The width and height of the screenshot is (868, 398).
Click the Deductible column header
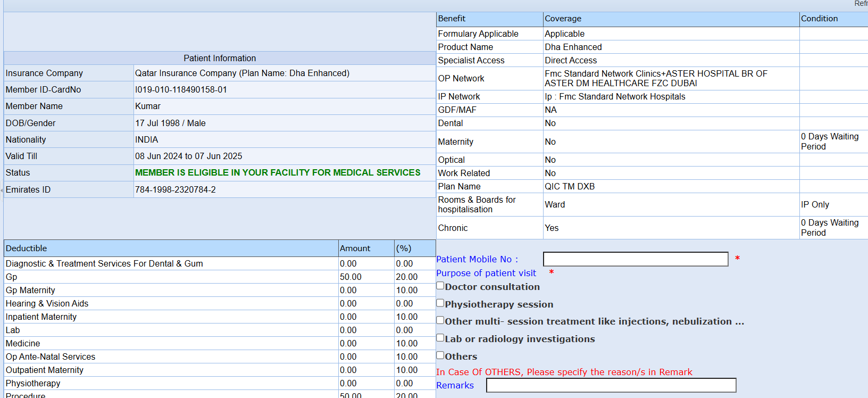27,248
